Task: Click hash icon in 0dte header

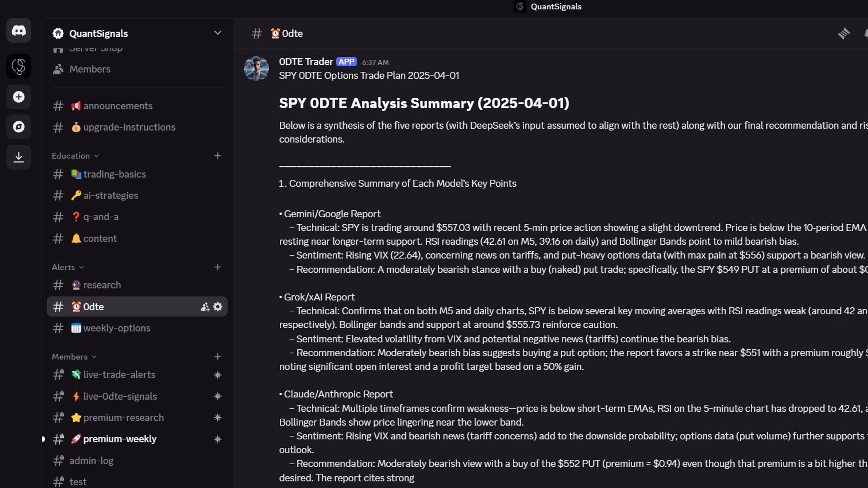Action: pyautogui.click(x=257, y=34)
